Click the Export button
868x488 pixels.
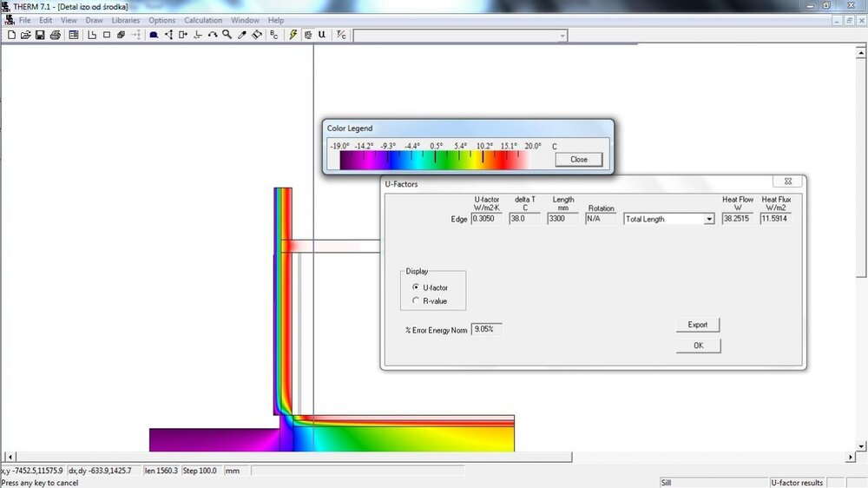coord(698,325)
